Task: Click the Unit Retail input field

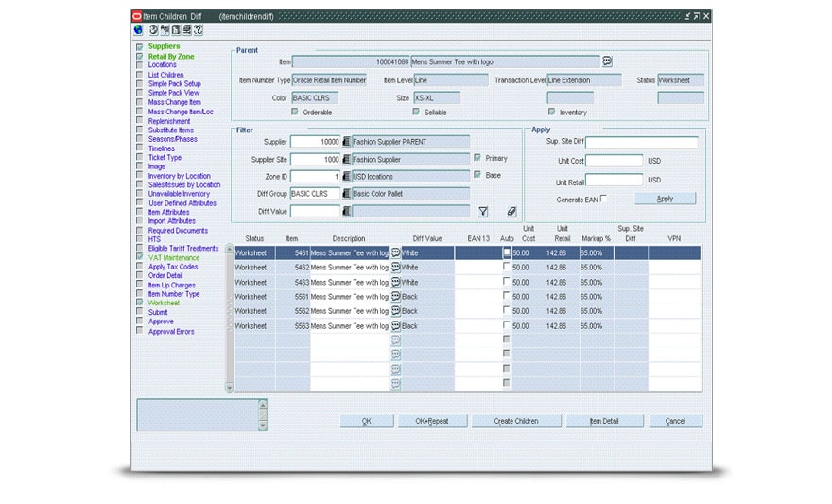Action: pyautogui.click(x=614, y=180)
